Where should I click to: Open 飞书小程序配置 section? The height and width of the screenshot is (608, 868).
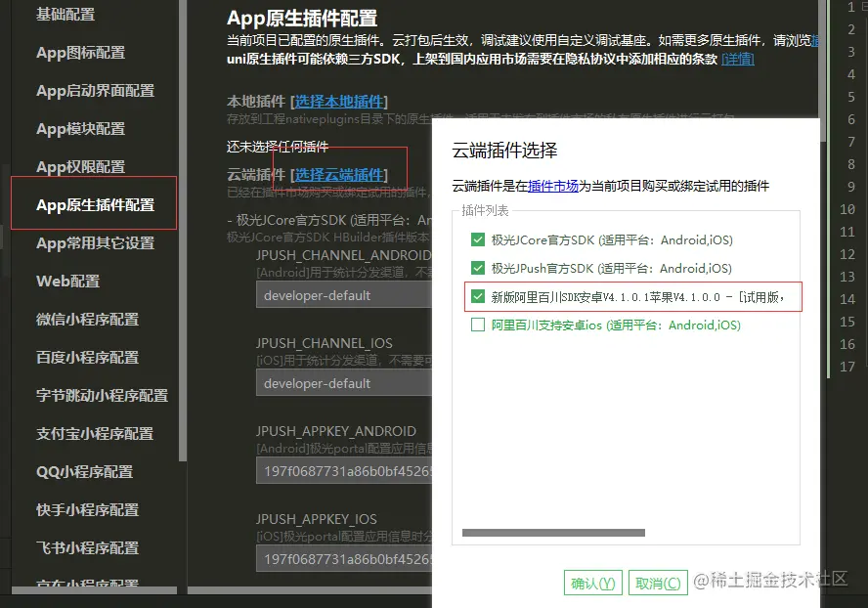coord(87,548)
